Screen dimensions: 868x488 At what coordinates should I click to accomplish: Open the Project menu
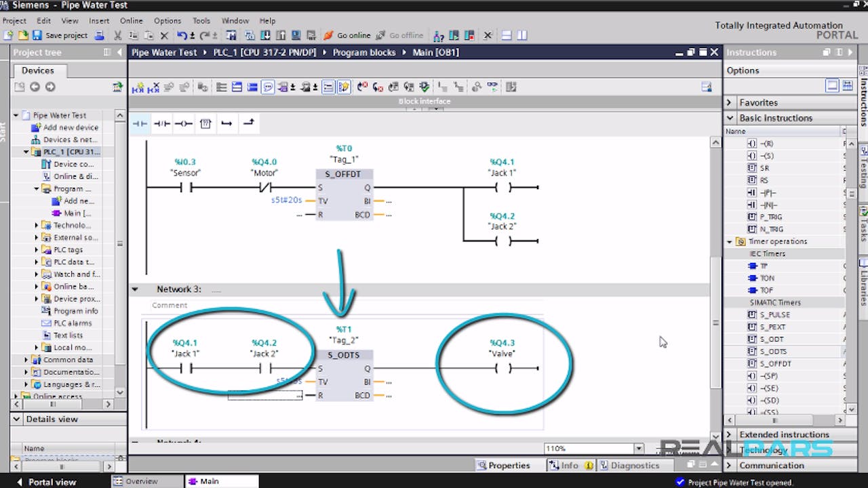click(14, 21)
